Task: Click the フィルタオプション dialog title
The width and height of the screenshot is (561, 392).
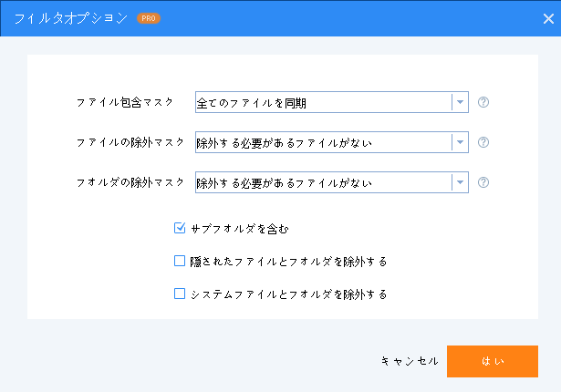Action: pos(70,18)
